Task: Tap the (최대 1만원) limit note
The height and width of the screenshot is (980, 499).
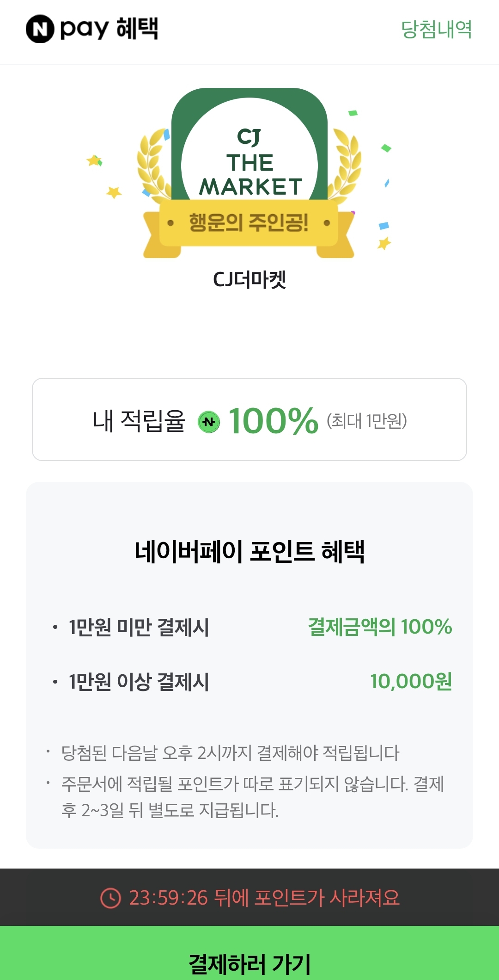Action: click(367, 421)
